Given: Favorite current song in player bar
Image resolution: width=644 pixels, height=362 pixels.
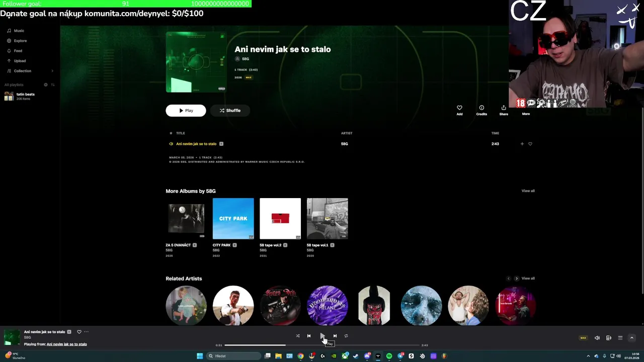Looking at the screenshot, I should (79, 332).
